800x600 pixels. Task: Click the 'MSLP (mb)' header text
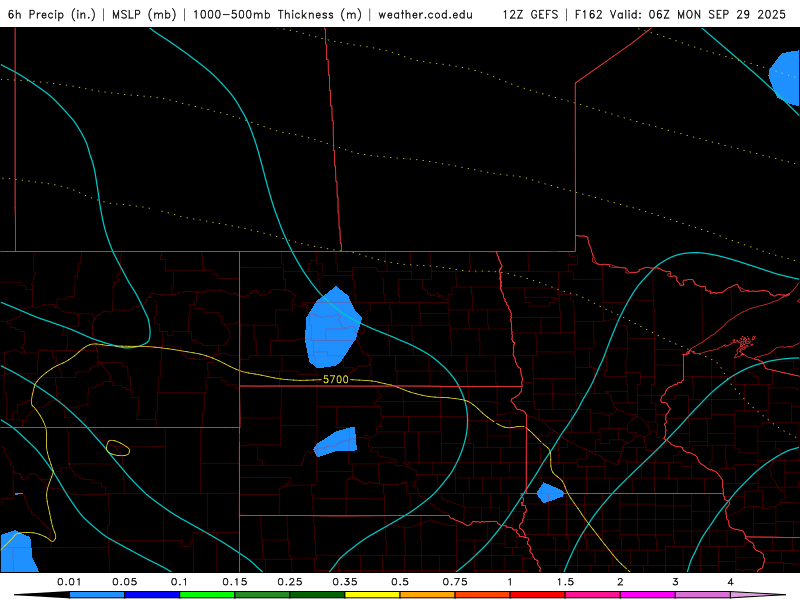pos(144,14)
